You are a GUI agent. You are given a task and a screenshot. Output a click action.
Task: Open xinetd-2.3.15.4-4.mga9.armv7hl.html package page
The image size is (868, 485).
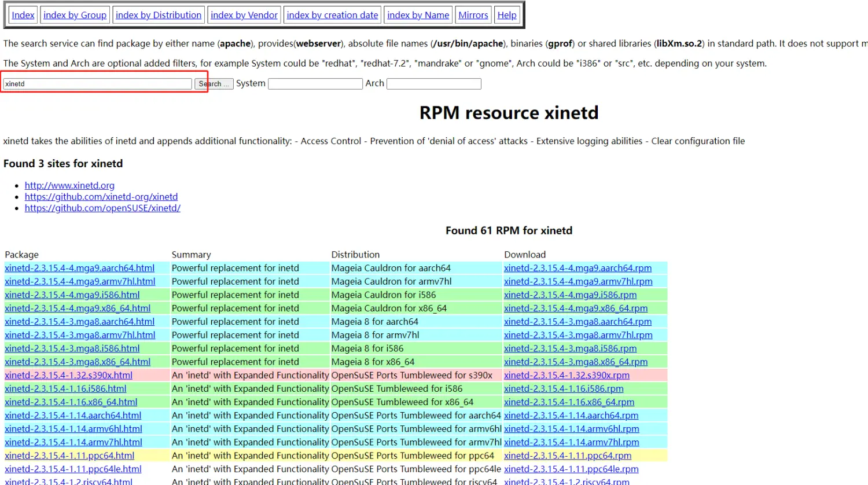click(80, 281)
